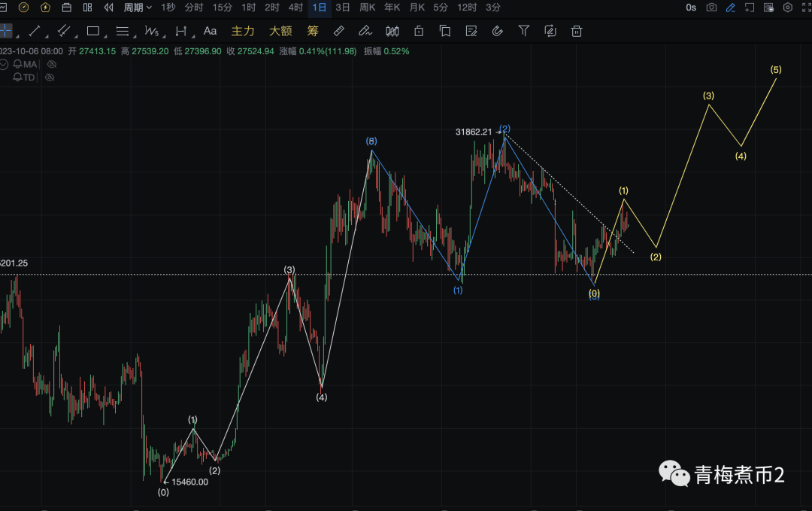The image size is (812, 511).
Task: Switch to the 分时 timeframe
Action: [194, 8]
